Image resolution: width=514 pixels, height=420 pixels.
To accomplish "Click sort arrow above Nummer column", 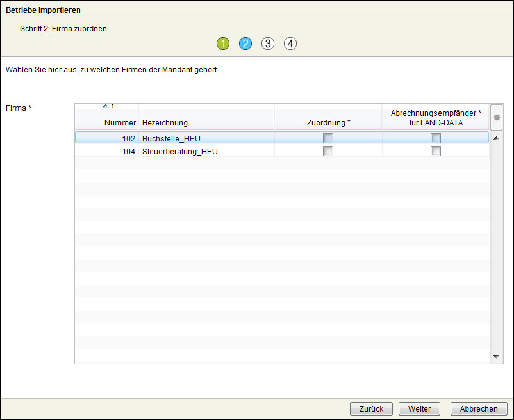I will click(106, 106).
